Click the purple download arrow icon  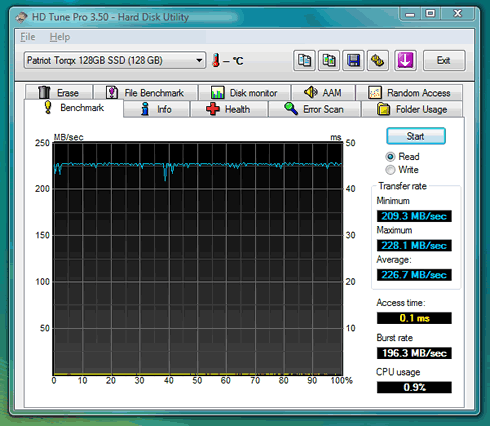click(405, 61)
